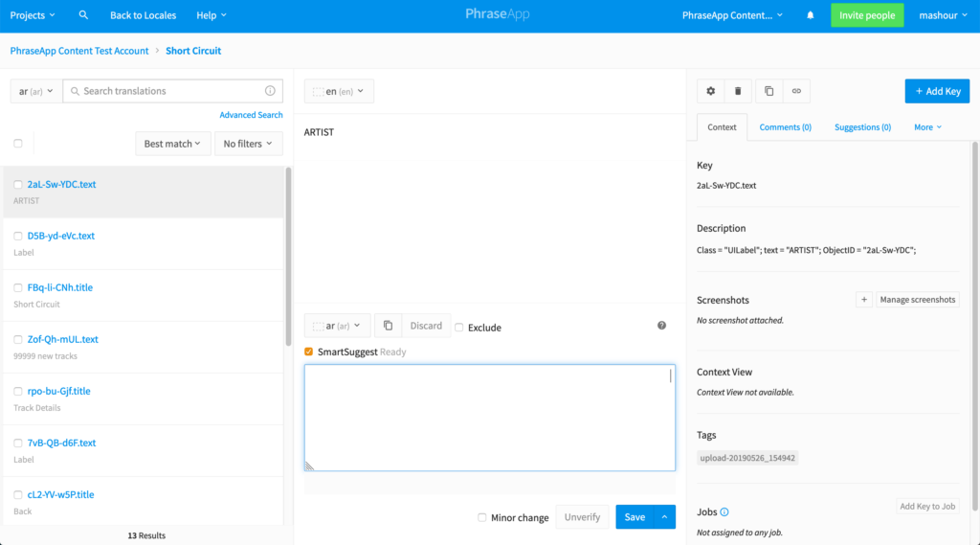This screenshot has height=545, width=980.
Task: Click the search magnifier icon in top bar
Action: (x=83, y=15)
